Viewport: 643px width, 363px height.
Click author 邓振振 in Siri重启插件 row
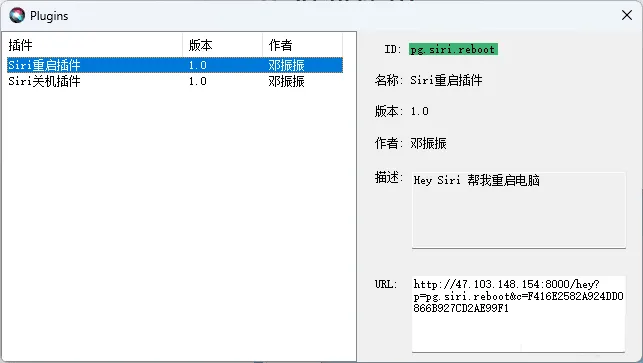[x=286, y=65]
